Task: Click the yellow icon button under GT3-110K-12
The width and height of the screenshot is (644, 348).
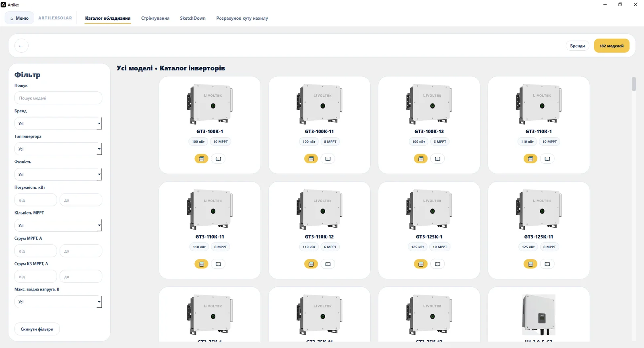Action: [311, 264]
